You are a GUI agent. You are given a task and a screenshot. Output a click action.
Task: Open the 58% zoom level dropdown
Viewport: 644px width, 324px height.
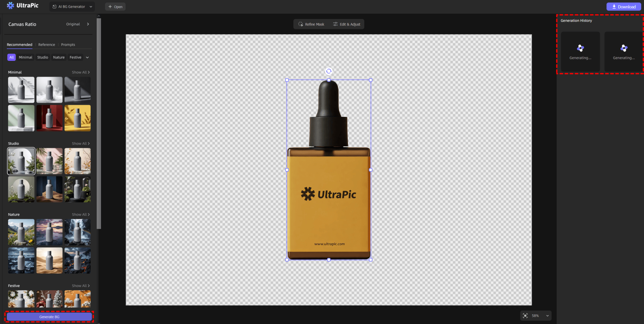click(x=541, y=316)
